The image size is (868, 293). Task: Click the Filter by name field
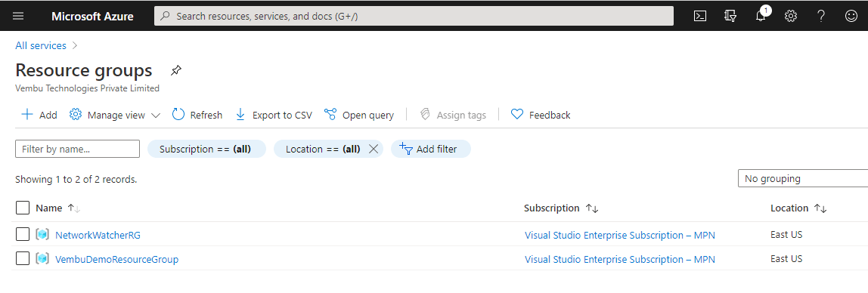pyautogui.click(x=77, y=149)
